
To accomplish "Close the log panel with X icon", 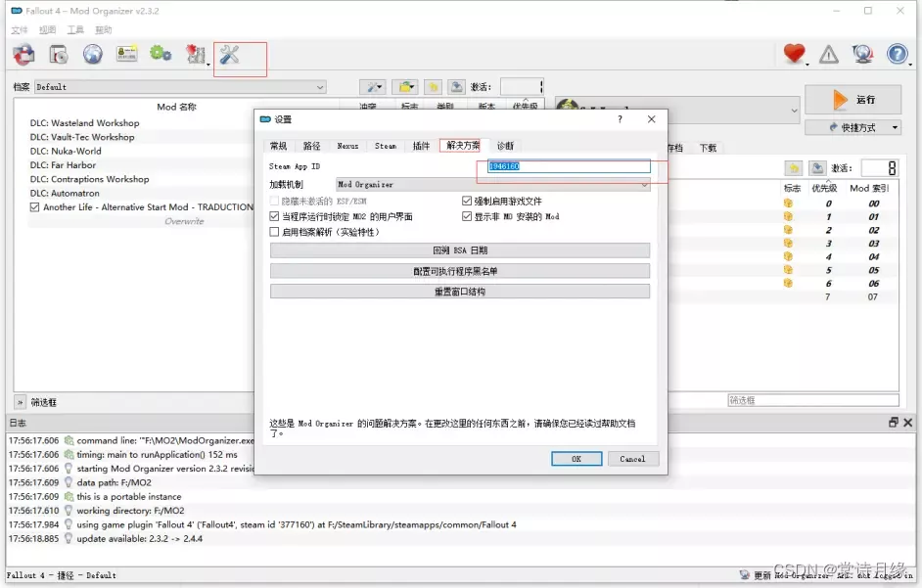I will pyautogui.click(x=908, y=423).
